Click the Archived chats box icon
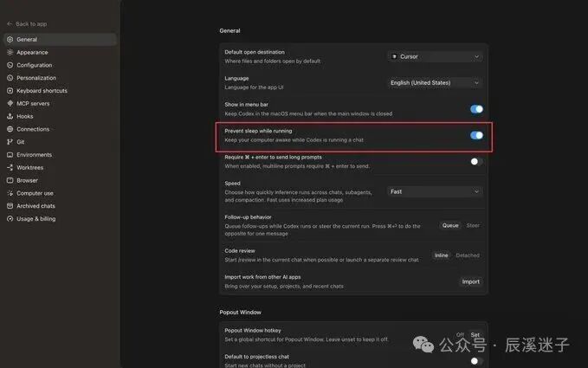 tap(10, 206)
